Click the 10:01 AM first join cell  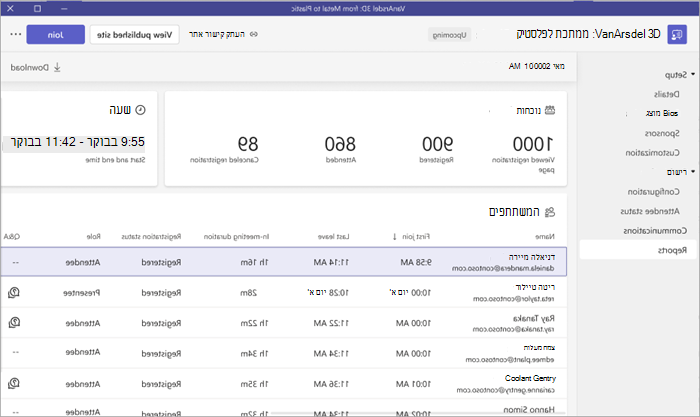point(413,384)
